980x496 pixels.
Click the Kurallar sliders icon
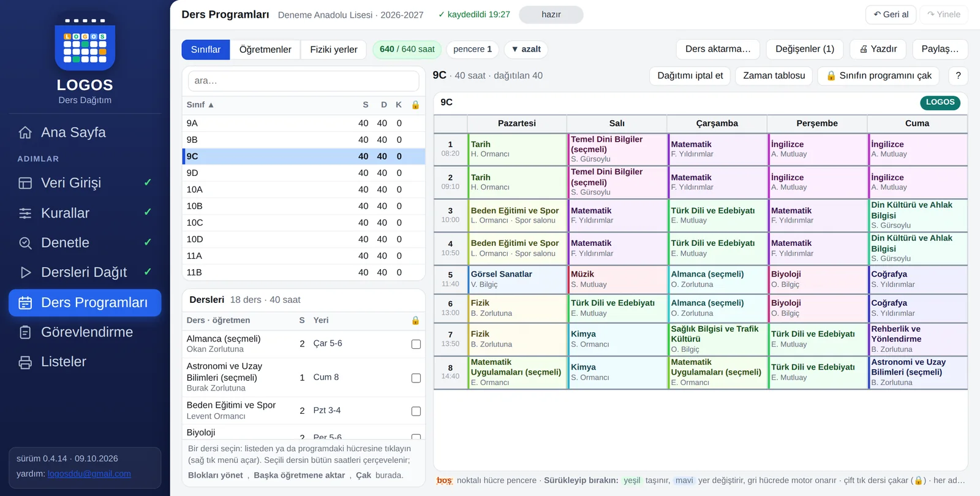coord(25,213)
